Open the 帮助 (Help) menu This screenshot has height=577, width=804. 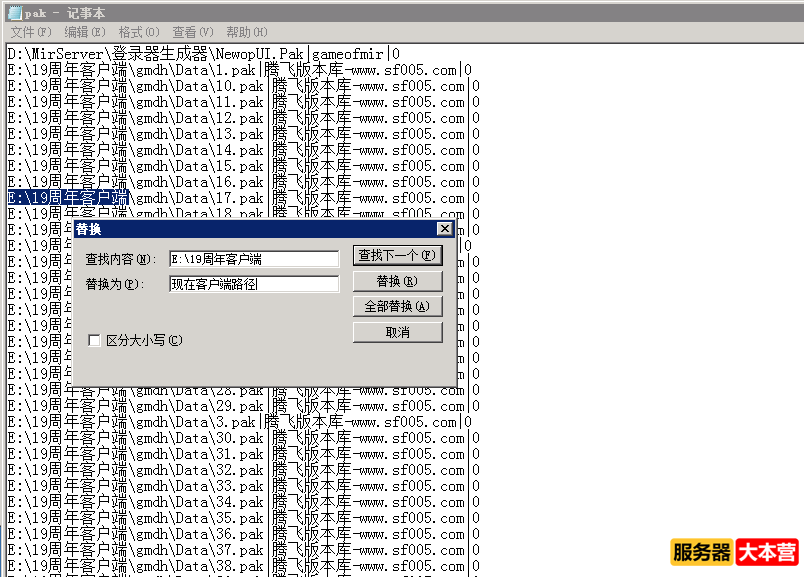click(x=246, y=32)
